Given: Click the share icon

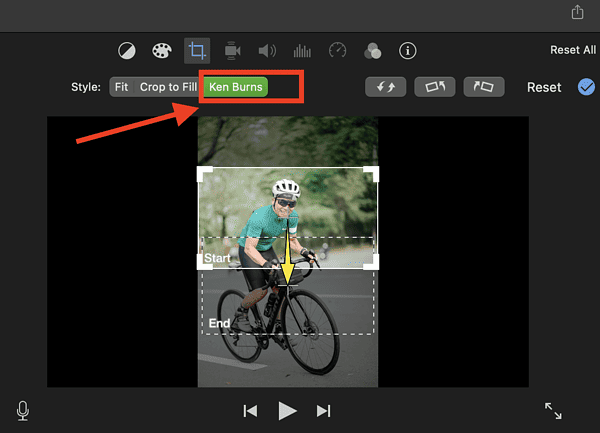Looking at the screenshot, I should point(577,12).
